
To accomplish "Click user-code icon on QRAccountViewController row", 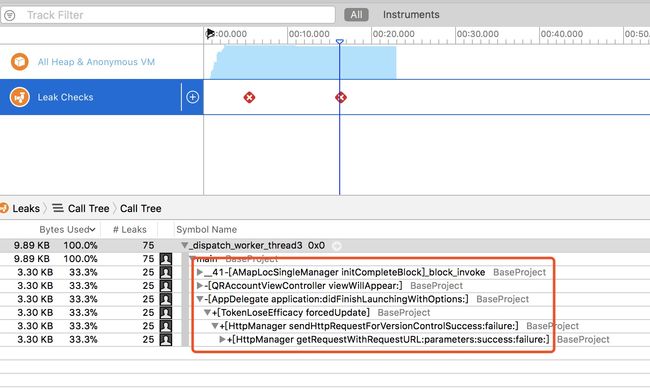I will point(166,286).
